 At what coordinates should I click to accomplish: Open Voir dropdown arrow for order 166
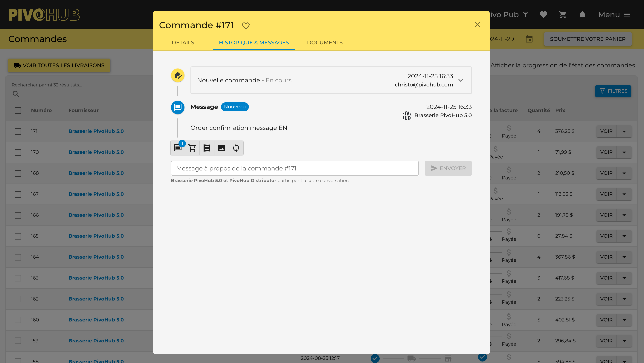tap(624, 215)
